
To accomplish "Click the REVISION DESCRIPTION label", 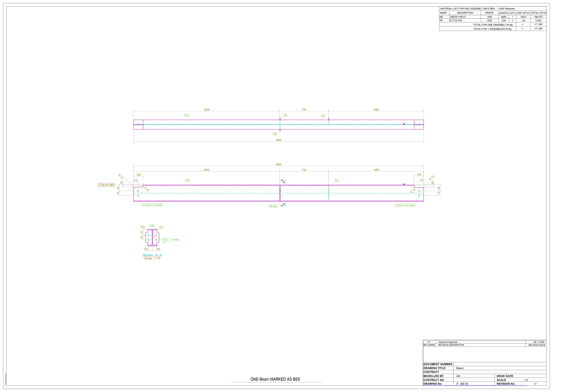I will coord(451,345).
